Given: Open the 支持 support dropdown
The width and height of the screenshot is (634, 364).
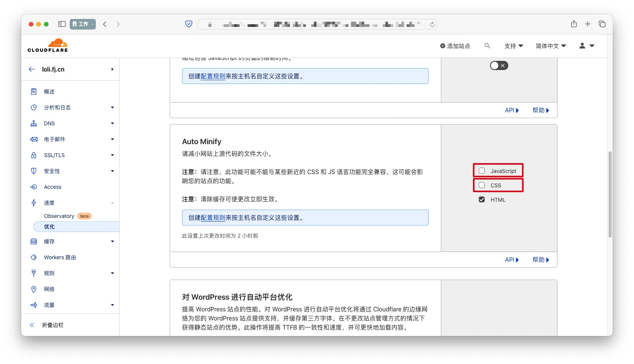Looking at the screenshot, I should [x=513, y=46].
